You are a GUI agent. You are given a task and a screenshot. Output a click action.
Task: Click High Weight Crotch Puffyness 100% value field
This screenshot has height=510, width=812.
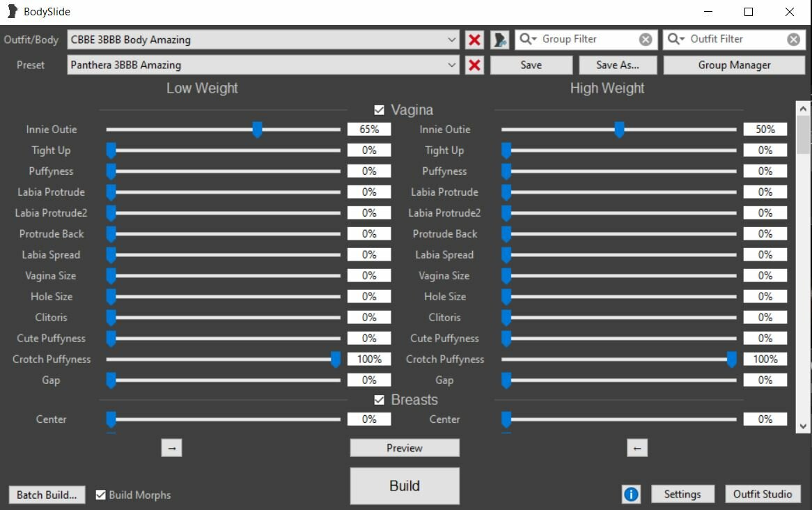coord(765,360)
